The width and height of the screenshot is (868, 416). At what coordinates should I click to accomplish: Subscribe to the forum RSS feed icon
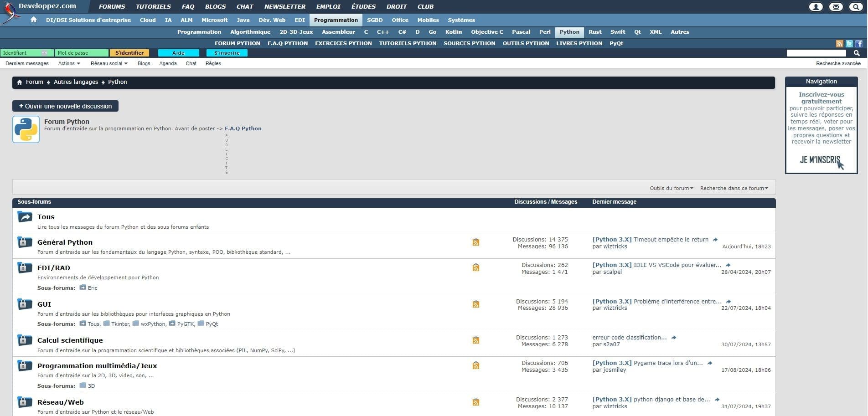[x=839, y=43]
